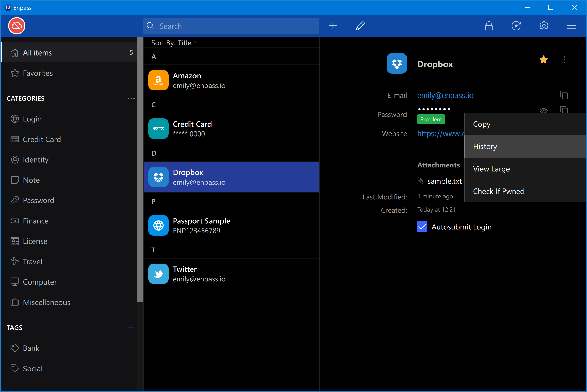Select the Finance category
587x392 pixels.
pos(69,221)
